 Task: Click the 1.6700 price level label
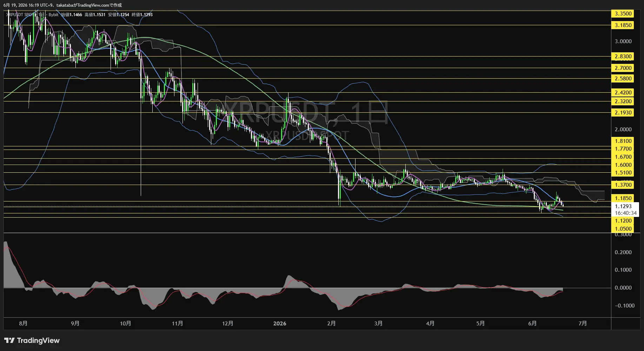623,157
